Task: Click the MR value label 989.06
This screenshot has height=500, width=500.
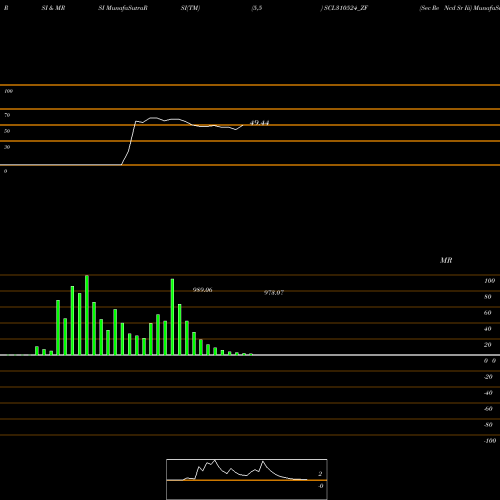Action: point(202,290)
